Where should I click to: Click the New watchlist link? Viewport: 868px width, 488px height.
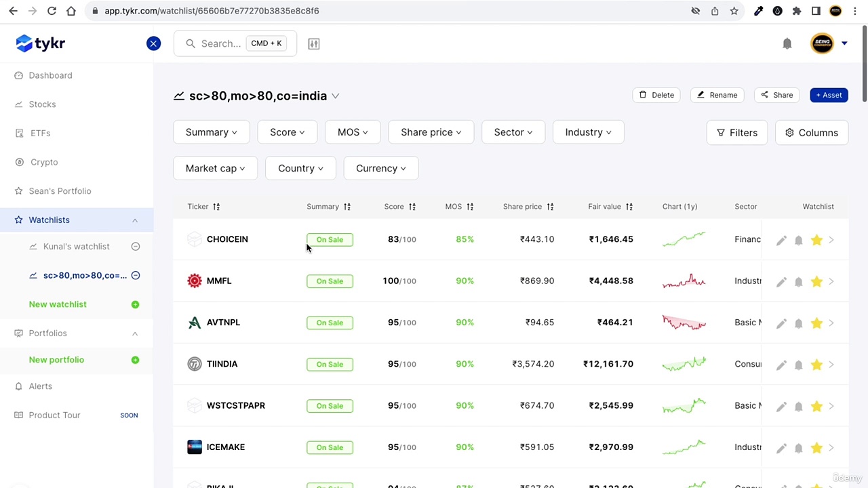(58, 304)
